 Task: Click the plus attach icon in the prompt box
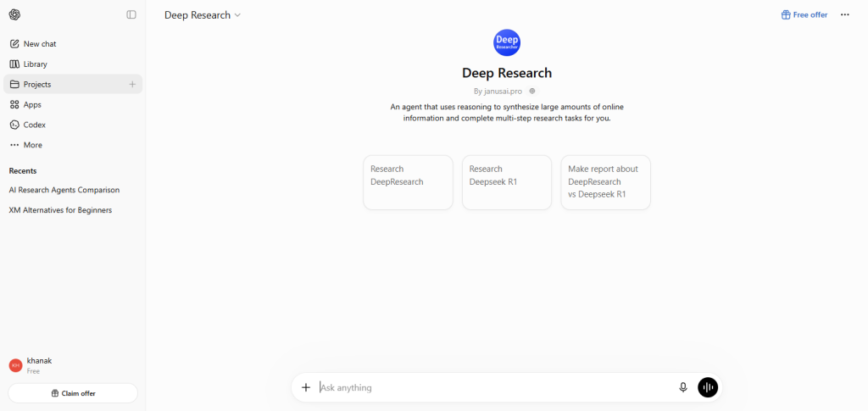click(x=305, y=387)
